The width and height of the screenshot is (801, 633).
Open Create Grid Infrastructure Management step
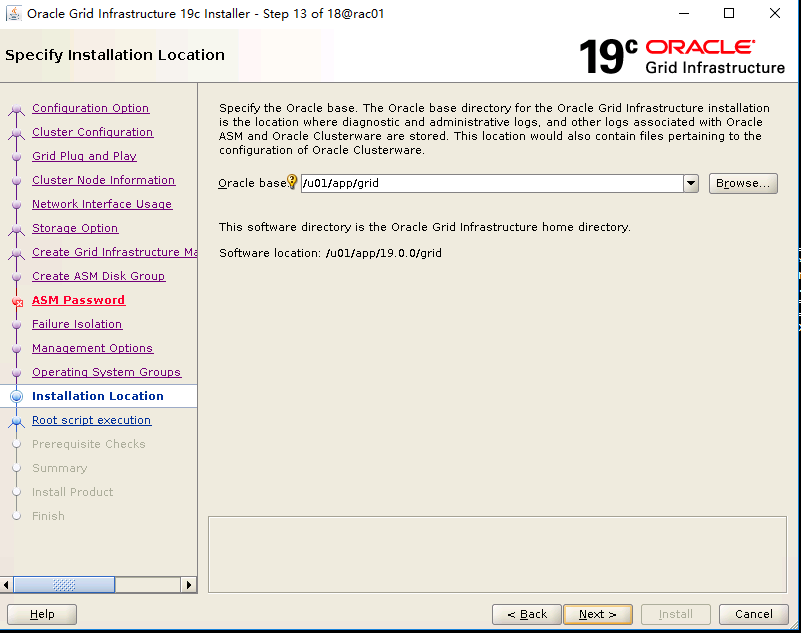point(114,252)
